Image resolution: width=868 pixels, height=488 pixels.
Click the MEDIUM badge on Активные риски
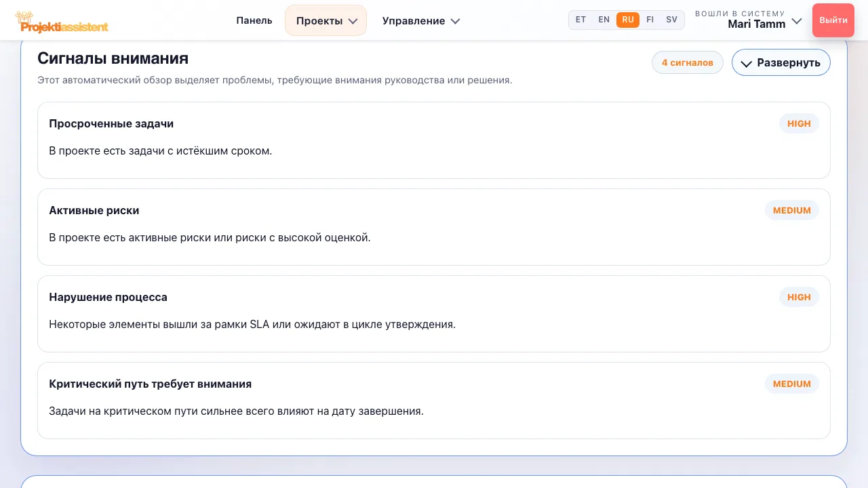[792, 210]
